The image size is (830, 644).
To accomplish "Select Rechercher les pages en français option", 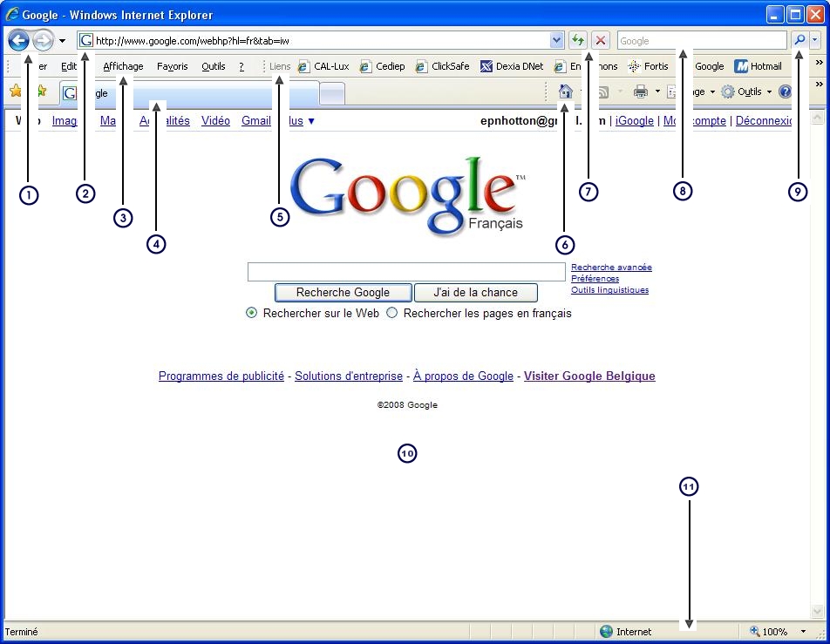I will tap(392, 313).
